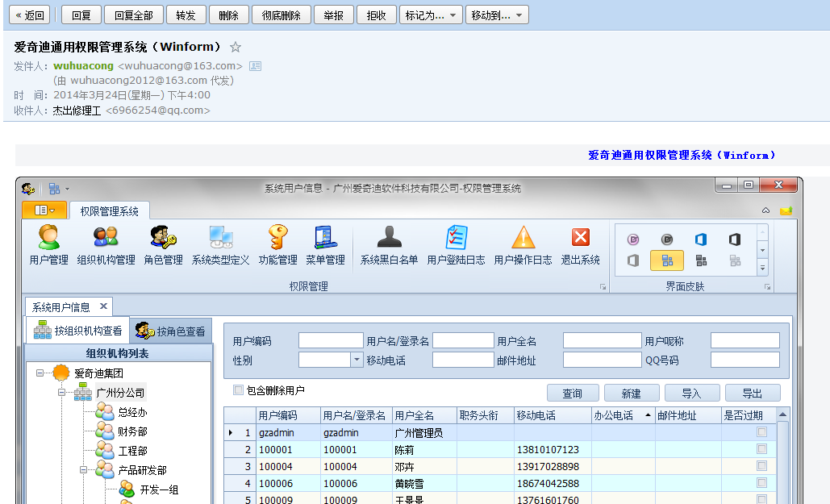Click the 回复 button
This screenshot has height=504, width=830.
81,15
